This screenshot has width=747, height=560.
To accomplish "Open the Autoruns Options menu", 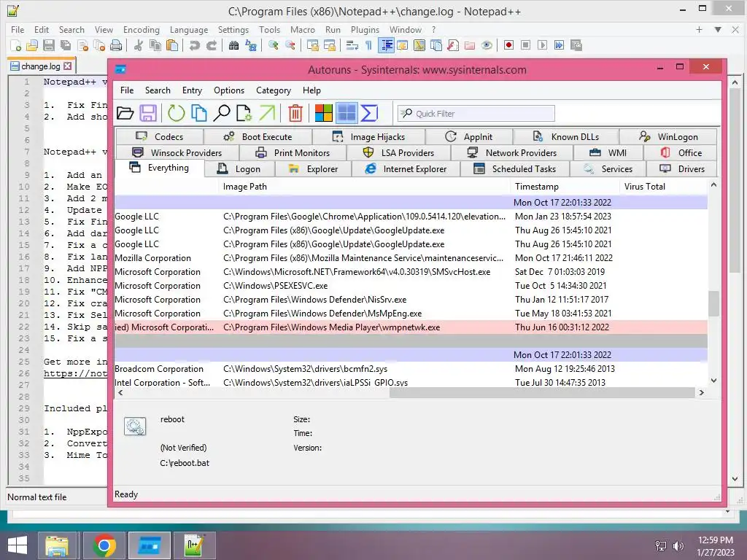I will tap(228, 90).
